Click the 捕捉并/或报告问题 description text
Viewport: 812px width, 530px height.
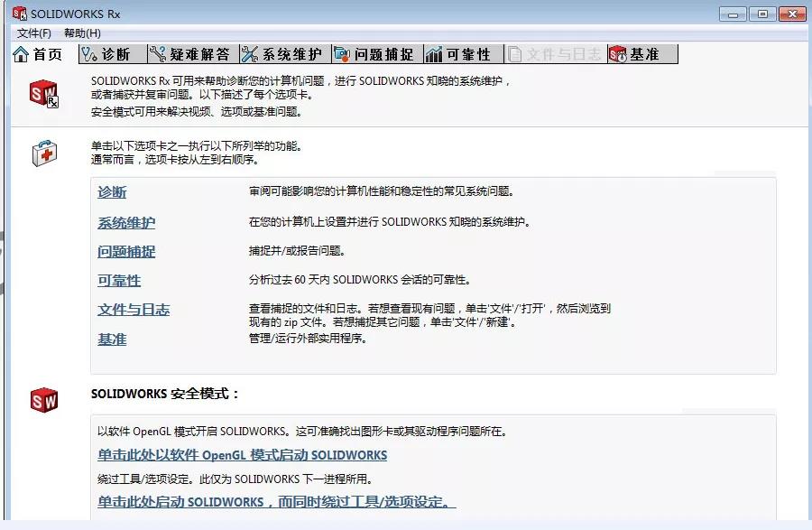(x=297, y=251)
